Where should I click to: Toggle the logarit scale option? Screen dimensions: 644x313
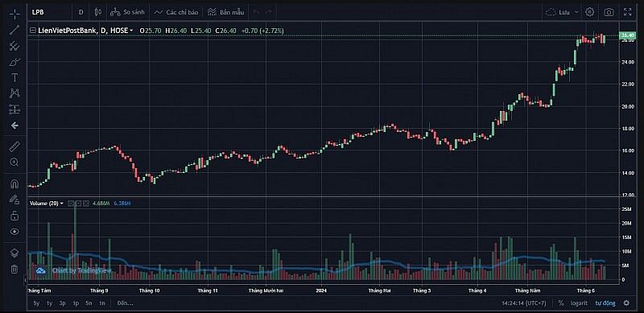click(579, 303)
